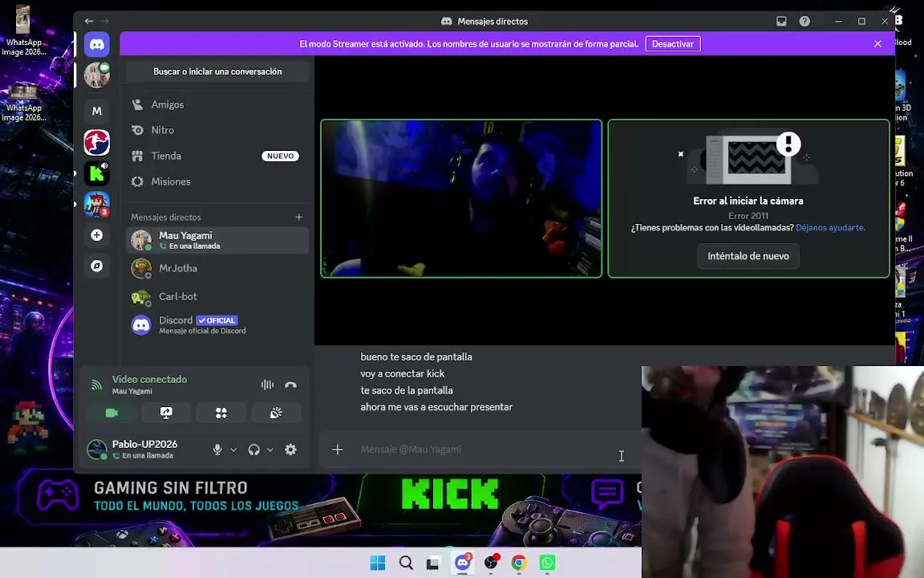Open microphone input options arrow
This screenshot has width=924, height=578.
tap(233, 450)
